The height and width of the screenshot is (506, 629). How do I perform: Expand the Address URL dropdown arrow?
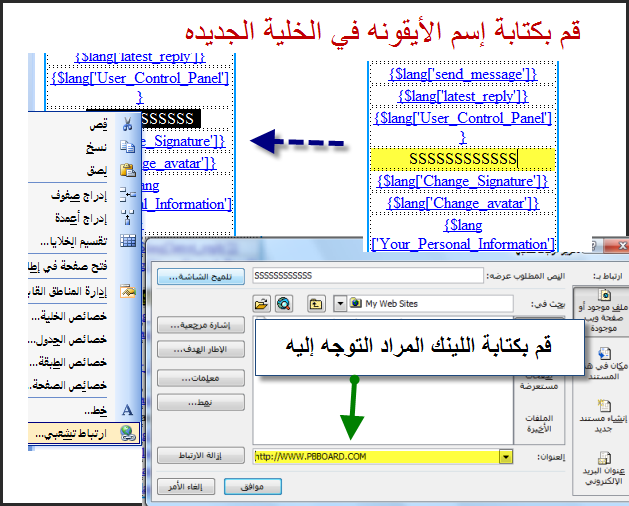(x=506, y=457)
